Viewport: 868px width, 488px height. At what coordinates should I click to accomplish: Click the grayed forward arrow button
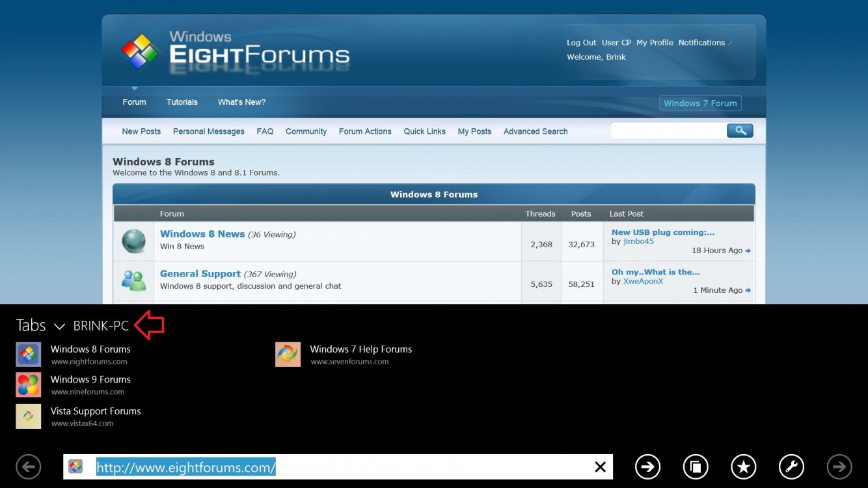(839, 467)
